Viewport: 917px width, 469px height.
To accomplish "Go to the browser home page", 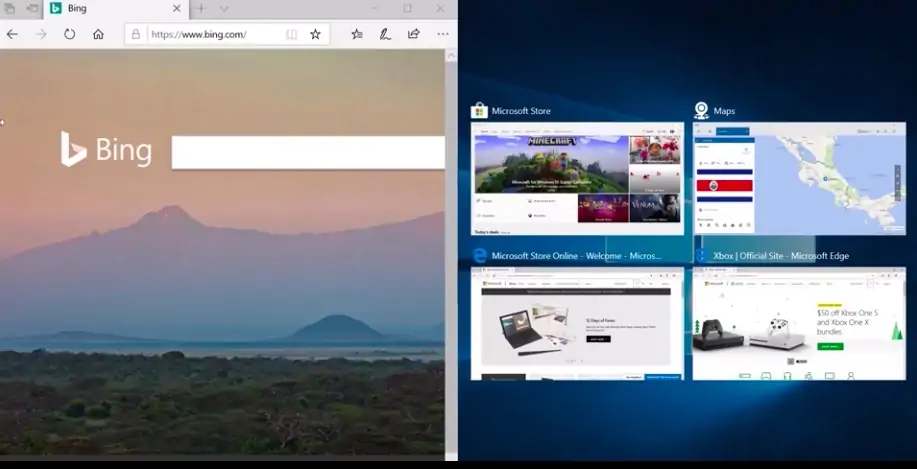I will click(98, 34).
